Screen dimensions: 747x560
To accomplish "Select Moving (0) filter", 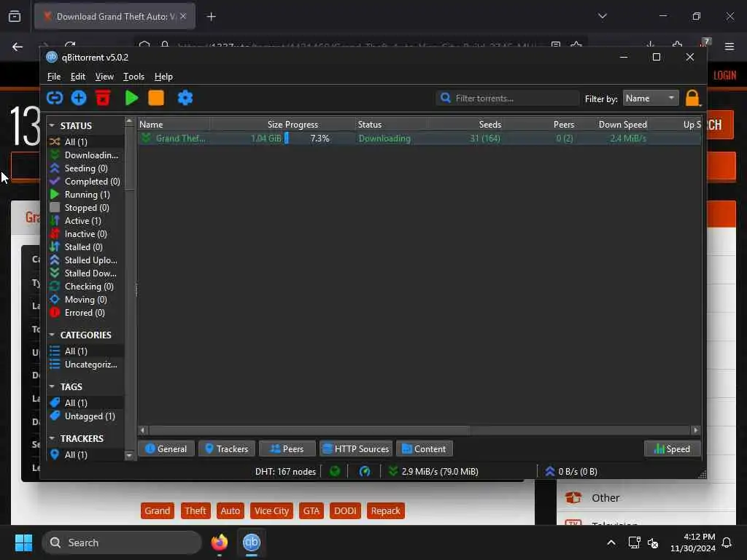I will point(86,300).
